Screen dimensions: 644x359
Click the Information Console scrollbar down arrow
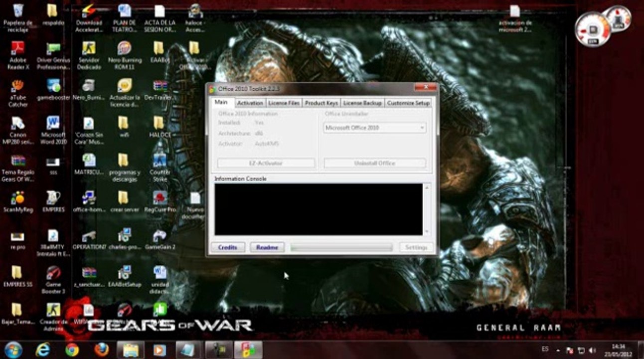pyautogui.click(x=427, y=231)
